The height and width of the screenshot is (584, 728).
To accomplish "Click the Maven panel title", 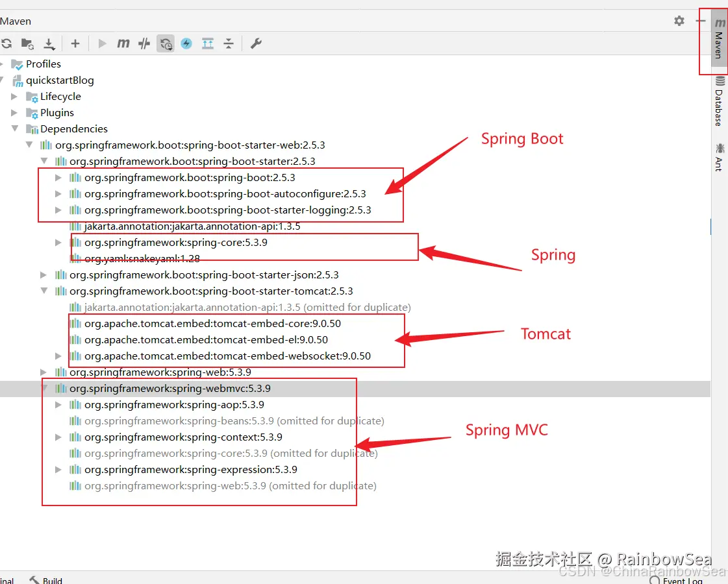I will 16,21.
